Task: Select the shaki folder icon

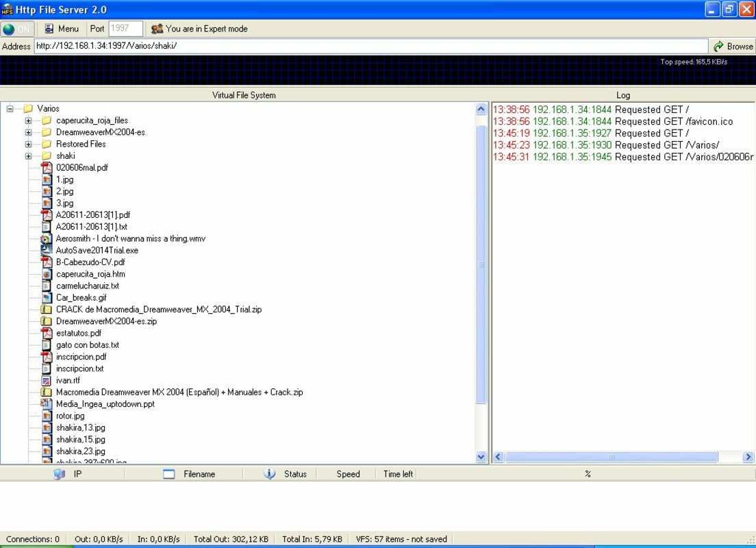Action: coord(47,155)
